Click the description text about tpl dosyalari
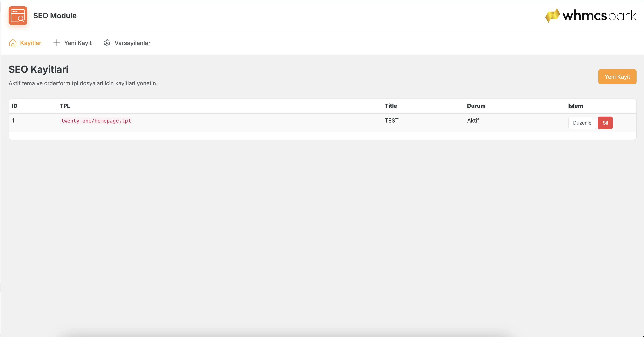This screenshot has height=337, width=644. click(83, 83)
